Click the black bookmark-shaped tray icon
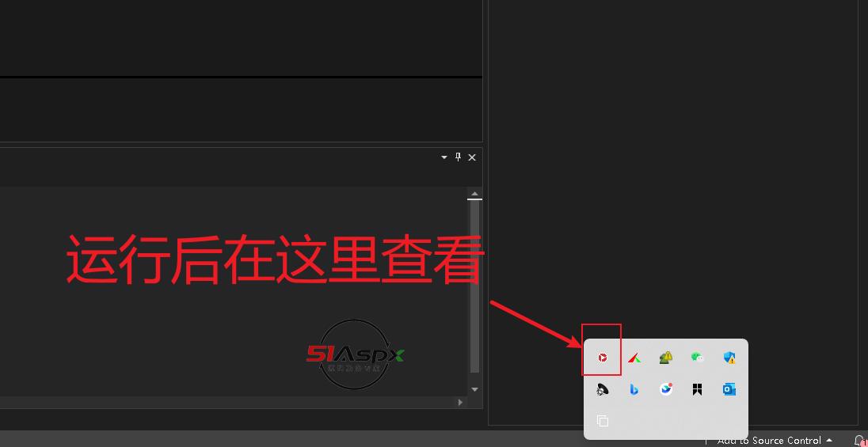The height and width of the screenshot is (447, 868). 698,389
